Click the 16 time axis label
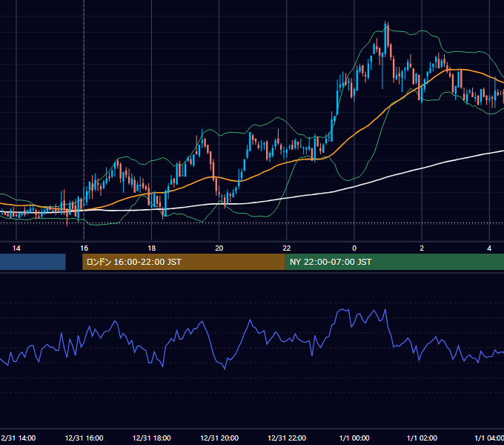The height and width of the screenshot is (445, 504). coord(84,248)
